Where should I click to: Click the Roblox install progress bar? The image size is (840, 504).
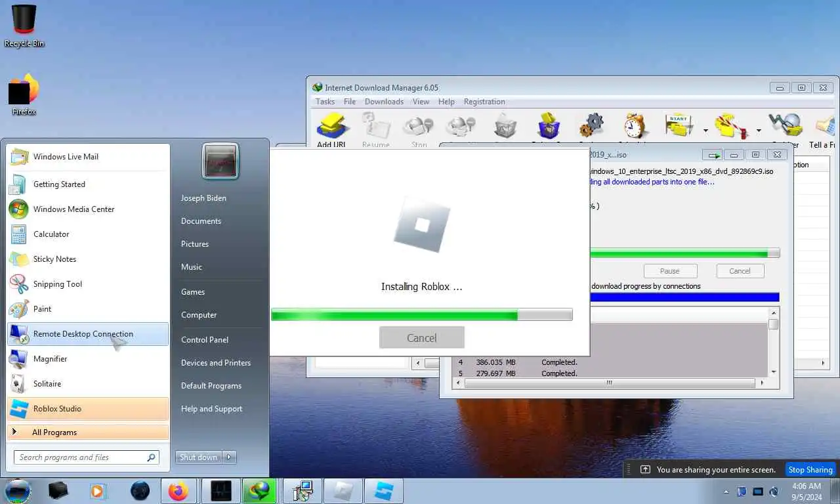422,315
